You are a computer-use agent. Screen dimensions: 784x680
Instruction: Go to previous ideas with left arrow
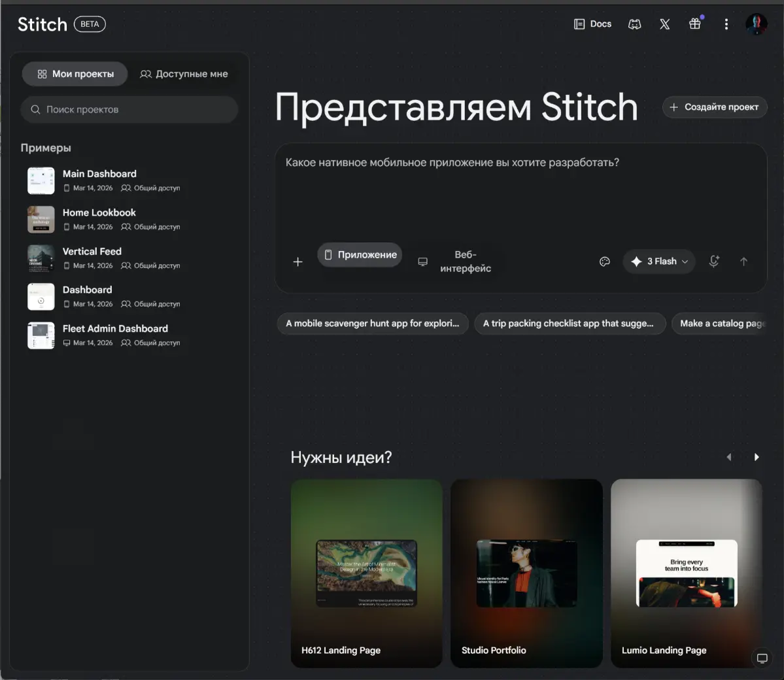coord(729,457)
